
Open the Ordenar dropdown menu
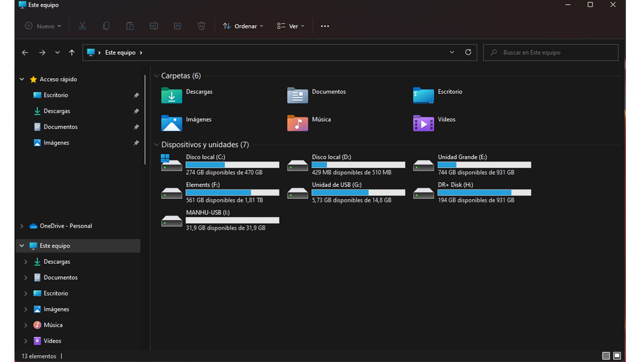(x=243, y=26)
